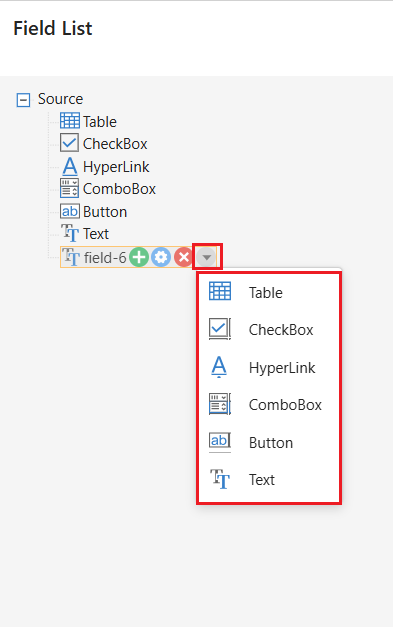
Task: Click the CheckBox icon in the Source tree
Action: point(69,143)
